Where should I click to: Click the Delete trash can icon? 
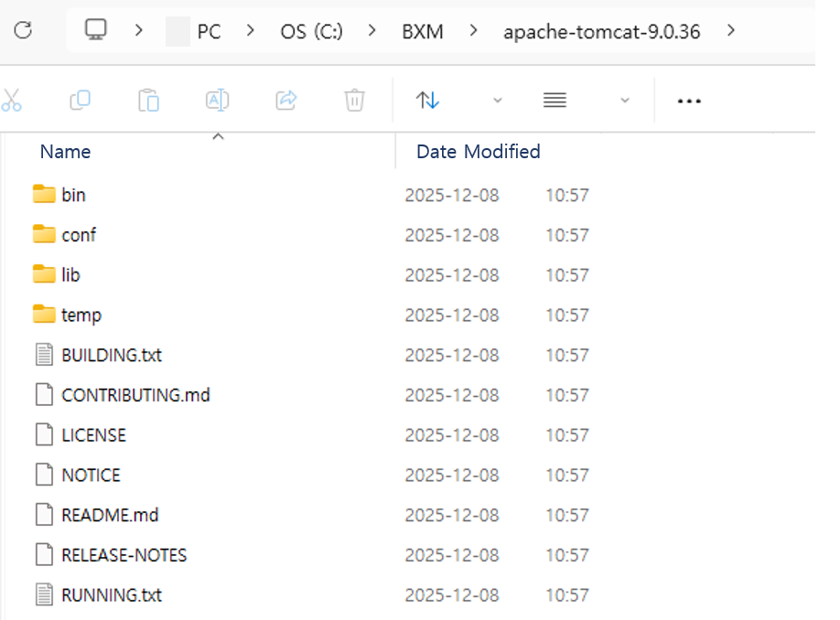354,100
